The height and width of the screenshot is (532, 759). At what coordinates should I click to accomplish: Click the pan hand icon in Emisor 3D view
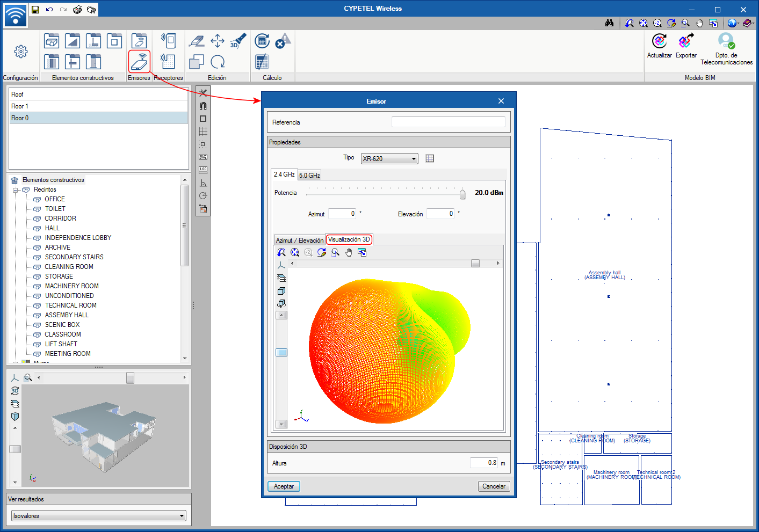[x=349, y=252]
